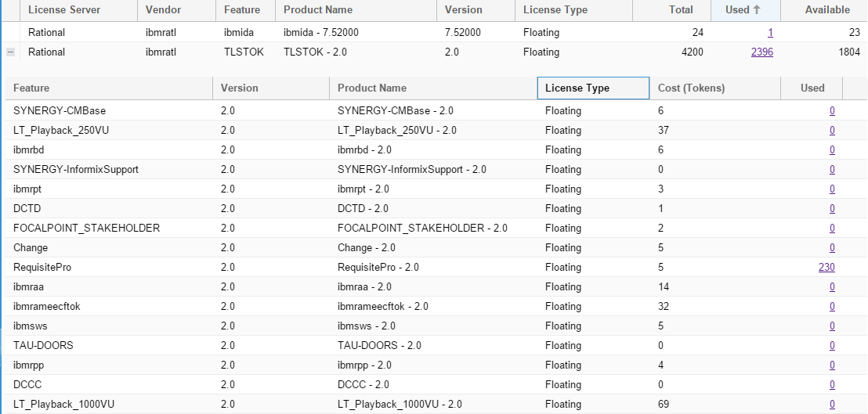The height and width of the screenshot is (414, 868).
Task: Open used count link for TAU-DOORS
Action: 832,346
